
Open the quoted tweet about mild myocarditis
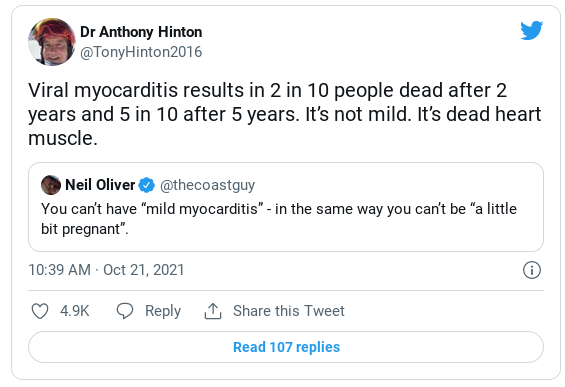pyautogui.click(x=286, y=207)
